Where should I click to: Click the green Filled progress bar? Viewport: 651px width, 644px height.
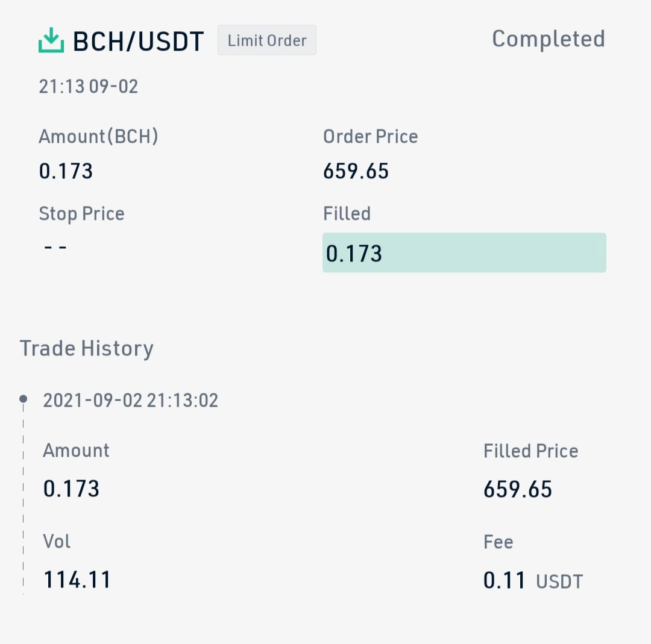464,252
